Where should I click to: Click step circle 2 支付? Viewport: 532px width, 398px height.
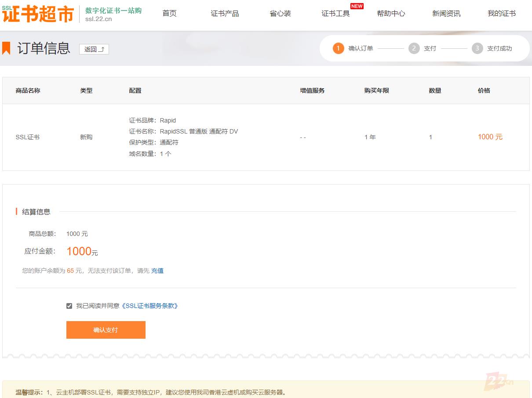[414, 48]
